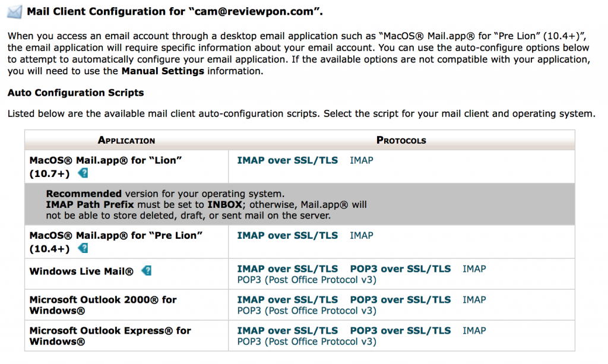Screen dimensions: 608x364
Task: Get IMAP over SSL/TLS script for Outlook Express
Action: pyautogui.click(x=287, y=331)
